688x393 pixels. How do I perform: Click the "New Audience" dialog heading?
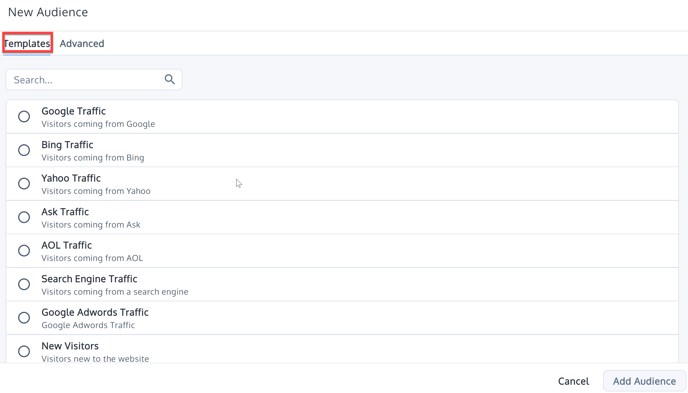[x=48, y=12]
